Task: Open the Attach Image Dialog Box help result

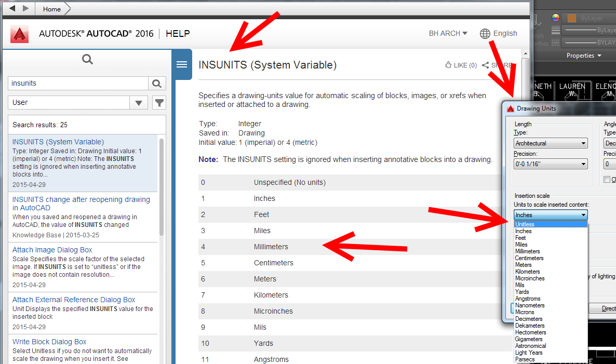Action: coord(52,250)
